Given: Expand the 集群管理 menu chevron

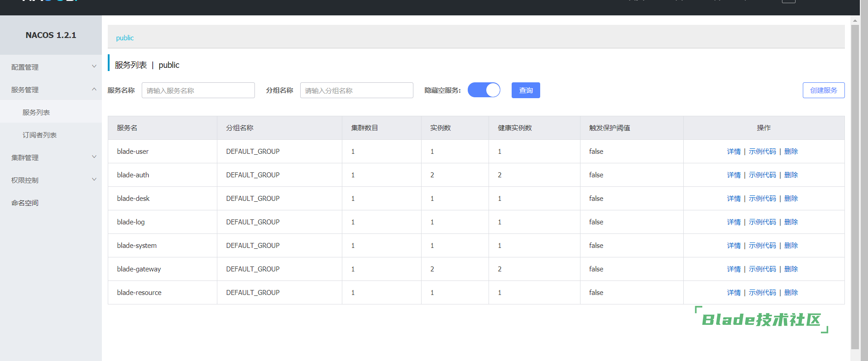Looking at the screenshot, I should (94, 157).
